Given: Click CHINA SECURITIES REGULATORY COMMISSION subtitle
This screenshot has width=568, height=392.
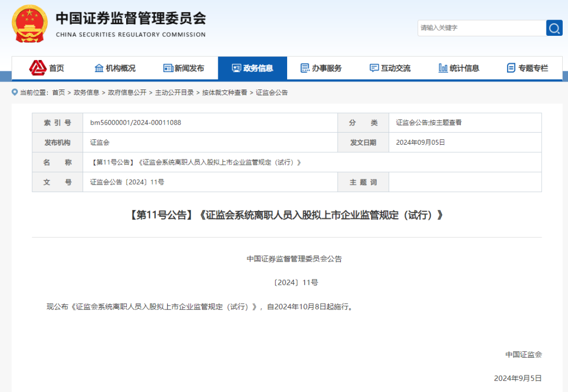Looking at the screenshot, I should click(x=131, y=35).
